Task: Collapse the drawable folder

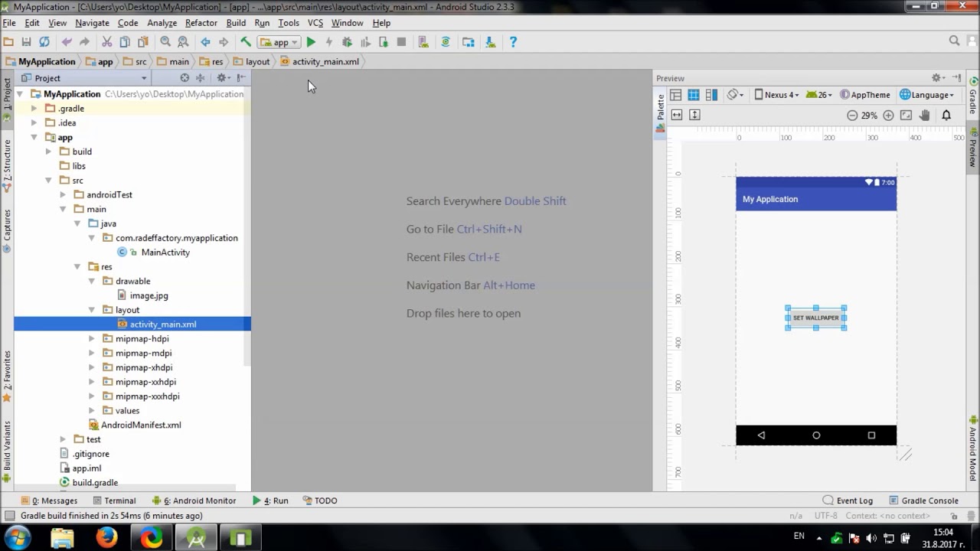Action: click(92, 281)
